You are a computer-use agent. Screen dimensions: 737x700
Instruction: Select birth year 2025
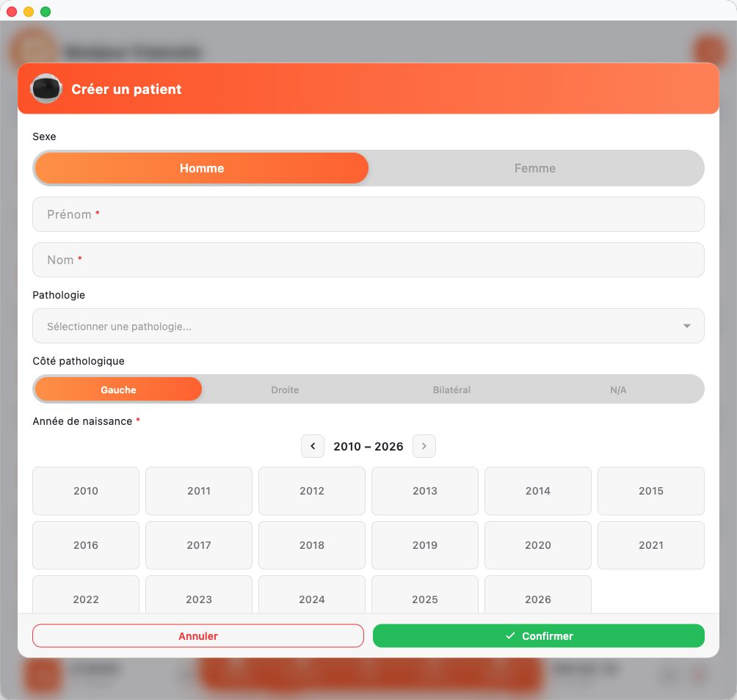(425, 595)
